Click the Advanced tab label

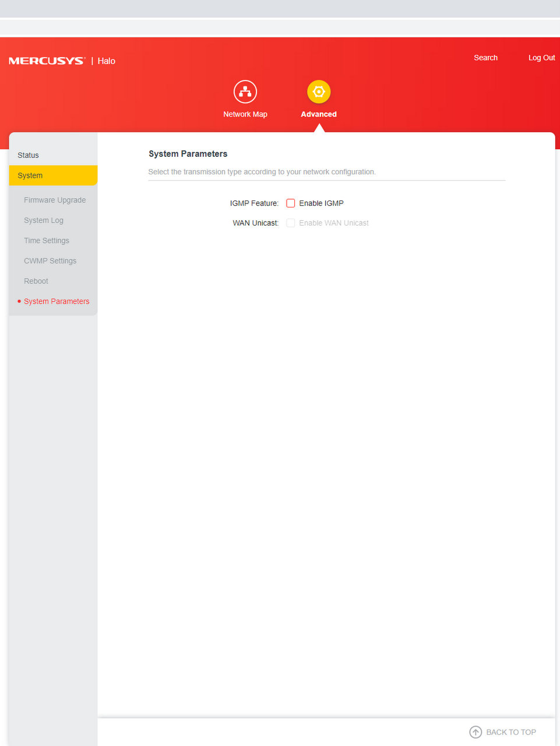(319, 114)
